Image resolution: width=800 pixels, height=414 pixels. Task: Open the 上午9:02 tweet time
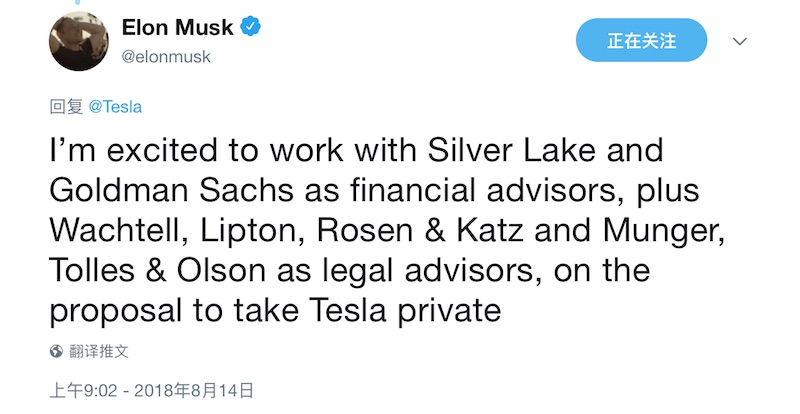pyautogui.click(x=78, y=389)
